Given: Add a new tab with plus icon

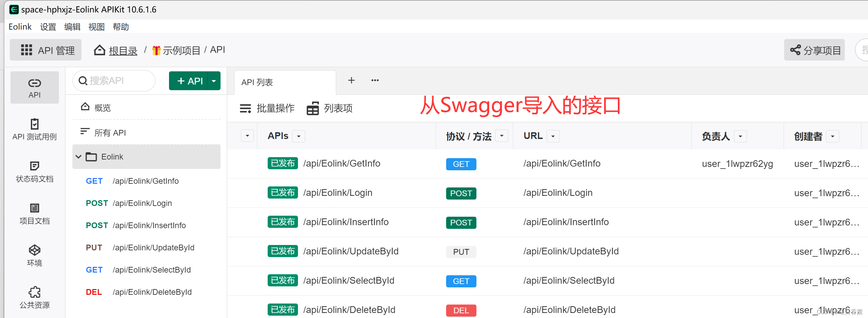Looking at the screenshot, I should (x=352, y=80).
